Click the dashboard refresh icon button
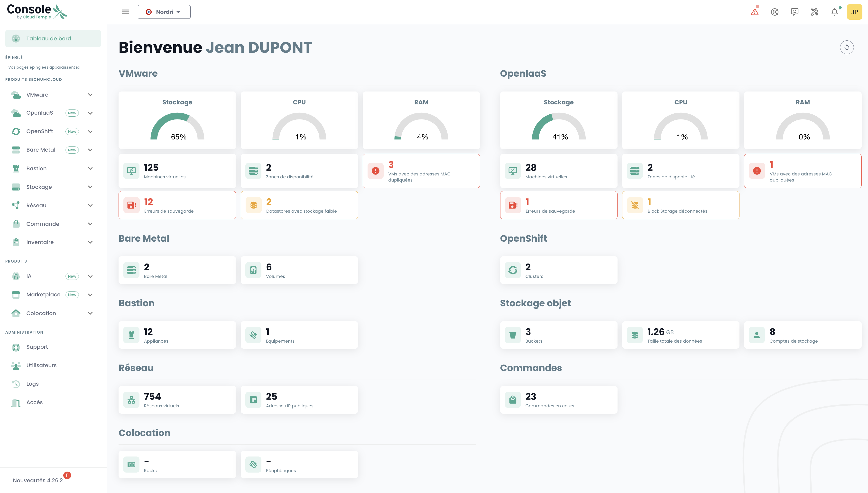Image resolution: width=868 pixels, height=493 pixels. tap(847, 47)
